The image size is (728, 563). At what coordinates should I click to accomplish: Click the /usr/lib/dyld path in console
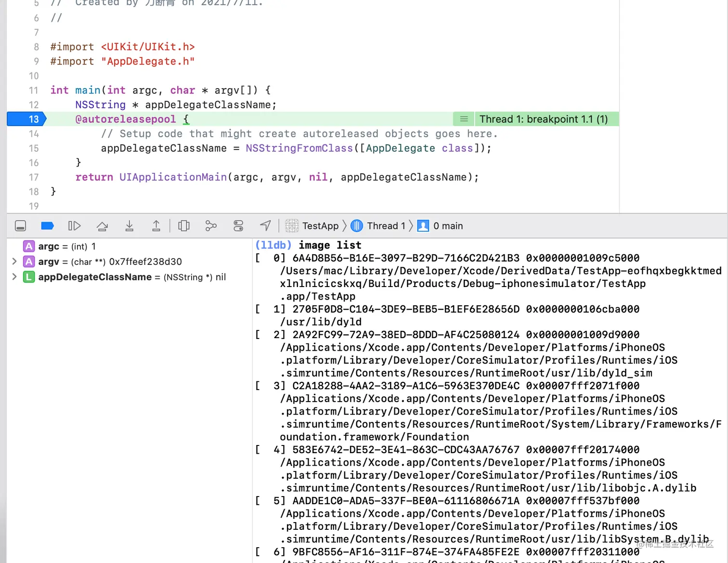321,322
